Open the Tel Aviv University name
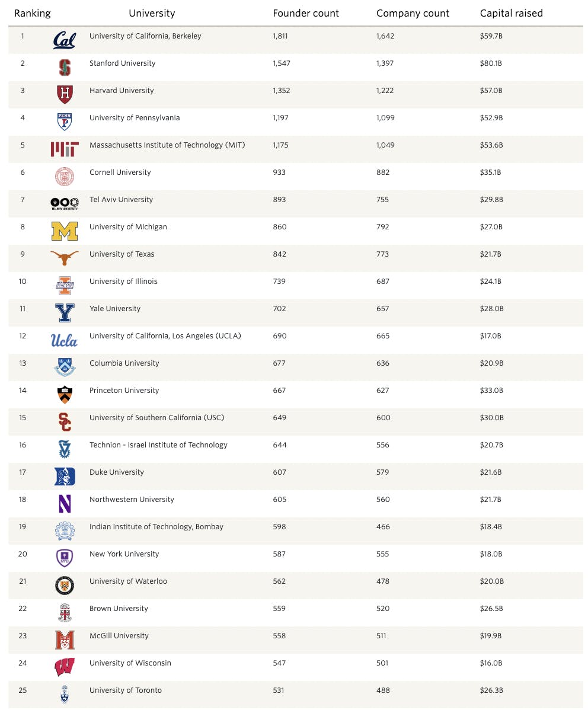Screen dimensions: 588x710 point(121,200)
